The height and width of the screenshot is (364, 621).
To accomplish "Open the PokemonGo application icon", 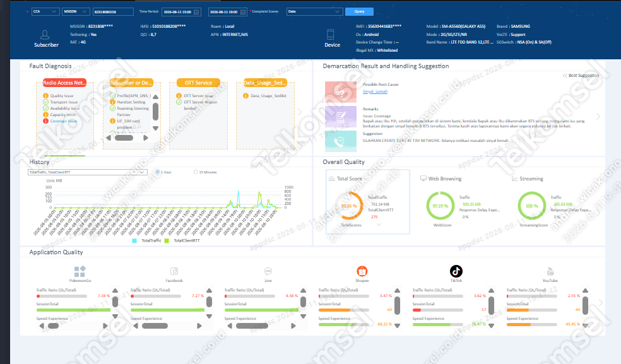I will tap(80, 271).
